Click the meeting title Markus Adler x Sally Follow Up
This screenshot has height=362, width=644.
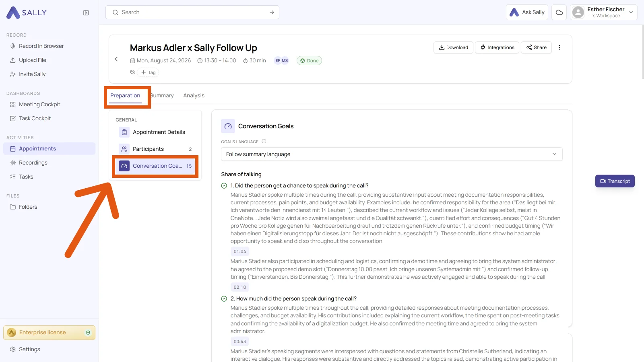pyautogui.click(x=193, y=48)
